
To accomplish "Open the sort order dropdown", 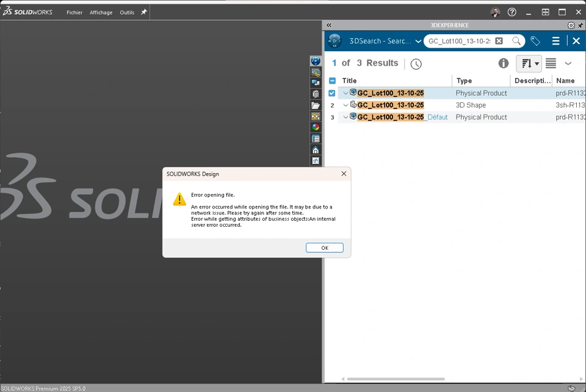I will (x=529, y=63).
